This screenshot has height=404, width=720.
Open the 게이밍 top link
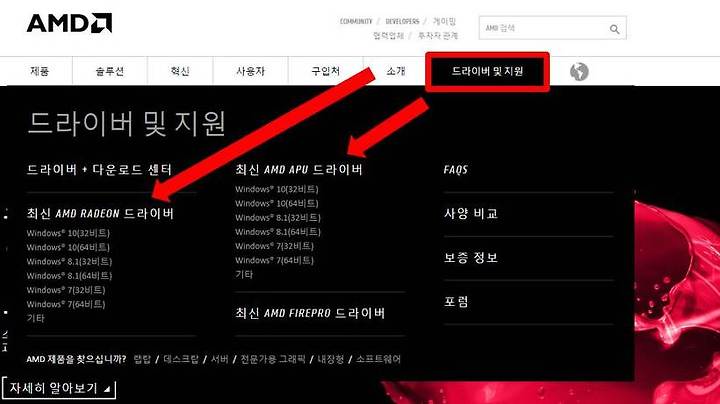(x=444, y=22)
